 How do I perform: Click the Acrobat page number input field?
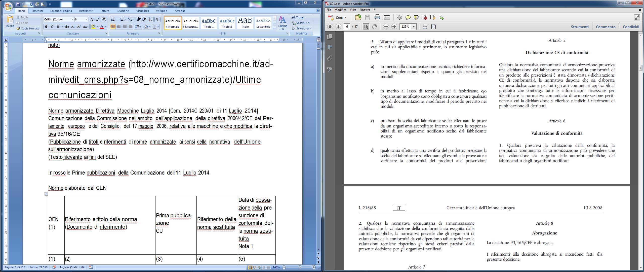click(x=347, y=27)
